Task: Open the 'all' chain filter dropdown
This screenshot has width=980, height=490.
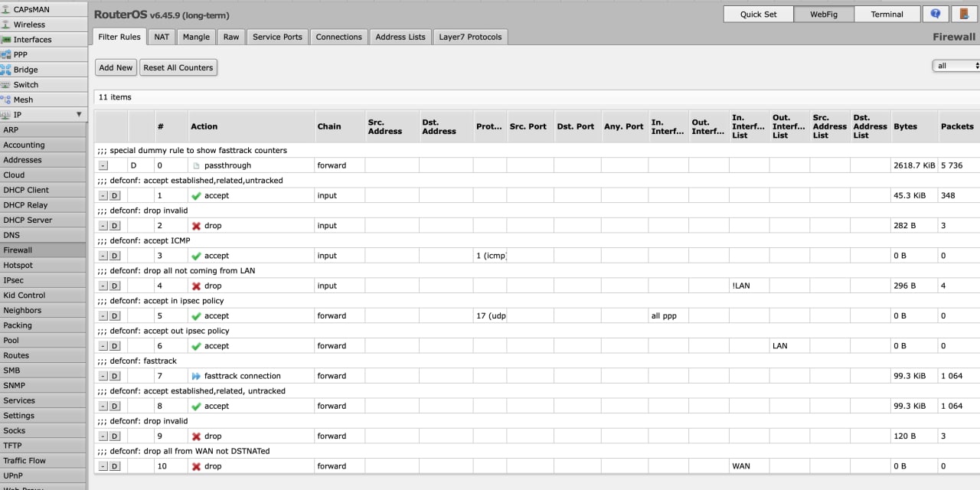Action: point(956,66)
